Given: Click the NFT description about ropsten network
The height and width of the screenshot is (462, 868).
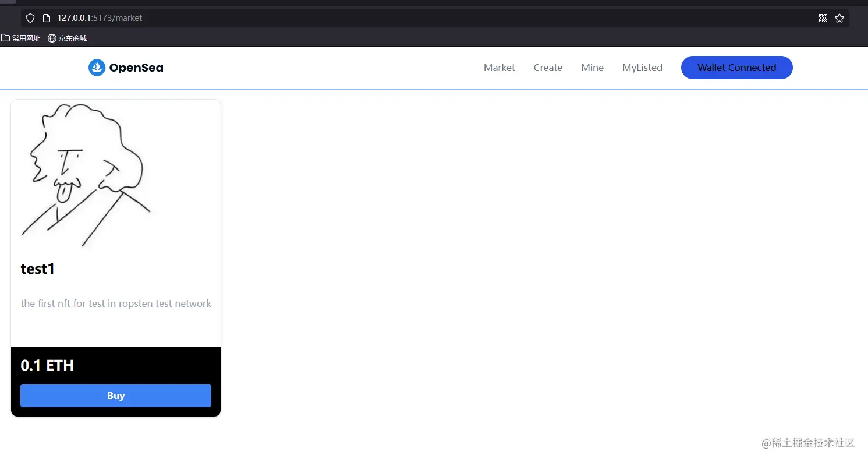Looking at the screenshot, I should tap(116, 304).
